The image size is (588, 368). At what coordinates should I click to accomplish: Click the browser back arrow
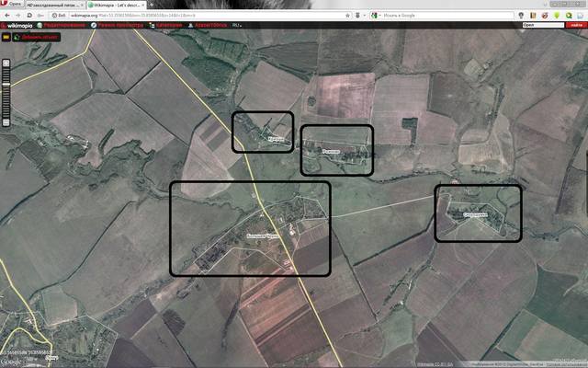click(6, 15)
